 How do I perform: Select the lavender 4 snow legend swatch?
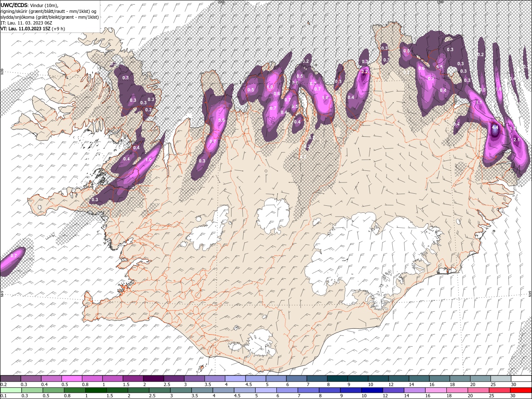(235, 379)
